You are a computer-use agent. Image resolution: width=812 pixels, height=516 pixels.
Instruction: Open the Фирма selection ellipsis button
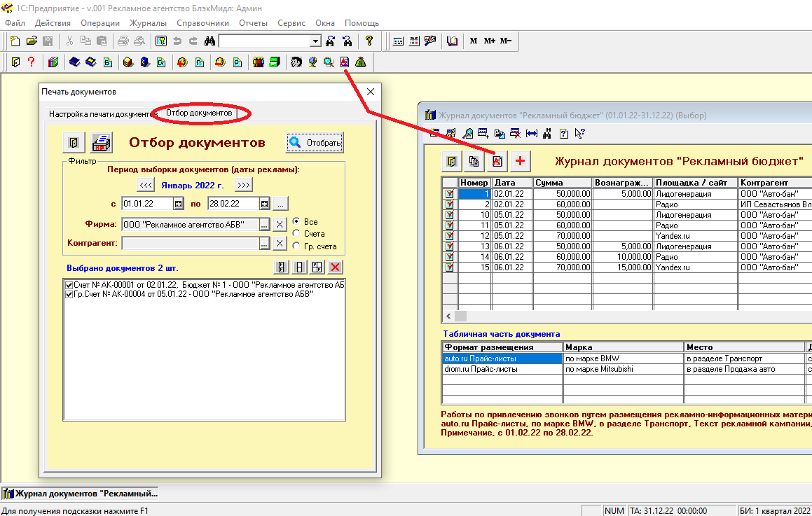(265, 225)
